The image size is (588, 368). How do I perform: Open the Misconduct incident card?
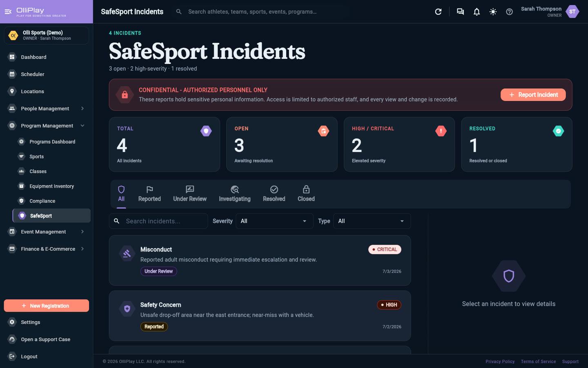point(260,260)
